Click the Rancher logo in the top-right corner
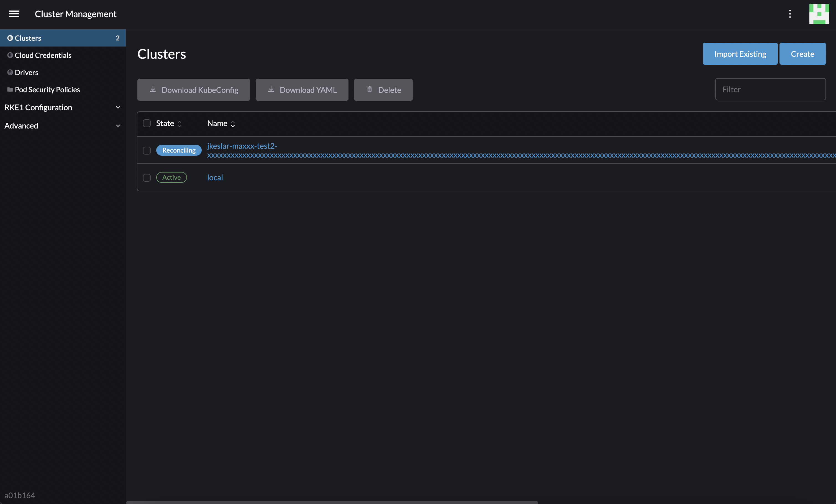Screen dimensions: 836x504 tap(819, 14)
